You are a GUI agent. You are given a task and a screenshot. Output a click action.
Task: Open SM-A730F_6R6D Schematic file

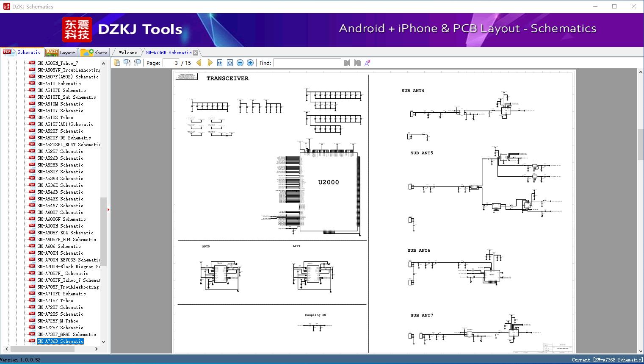click(66, 334)
